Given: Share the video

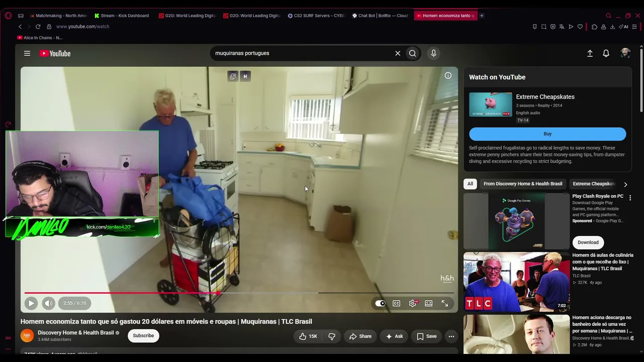Looking at the screenshot, I should click(x=360, y=336).
